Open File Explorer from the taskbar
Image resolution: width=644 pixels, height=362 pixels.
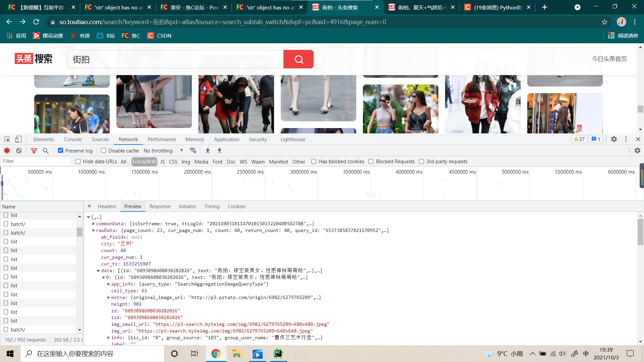coord(236,354)
